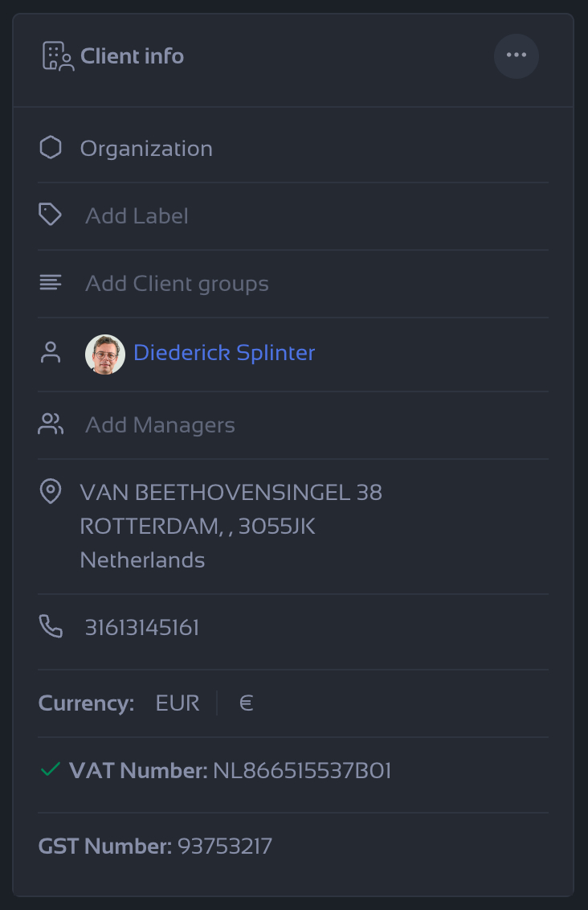Viewport: 588px width, 910px height.
Task: Click the Organization hexagon icon
Action: 51,148
